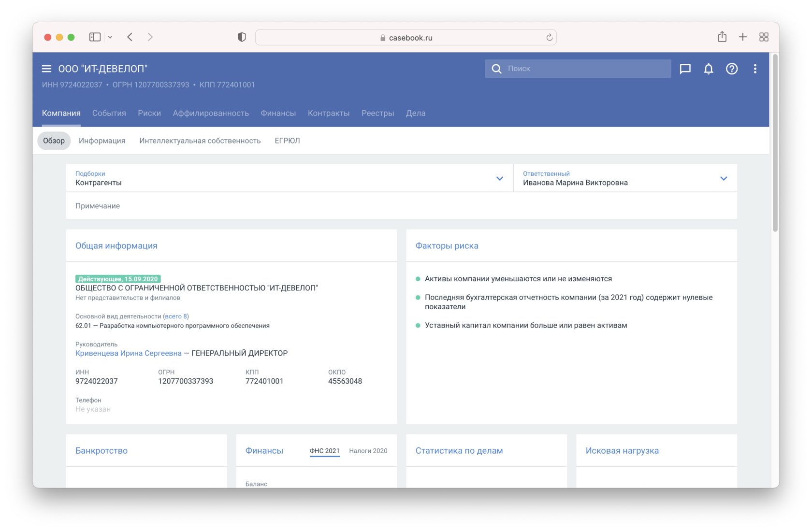Switch to the Контракты tab
This screenshot has height=531, width=812.
point(329,113)
